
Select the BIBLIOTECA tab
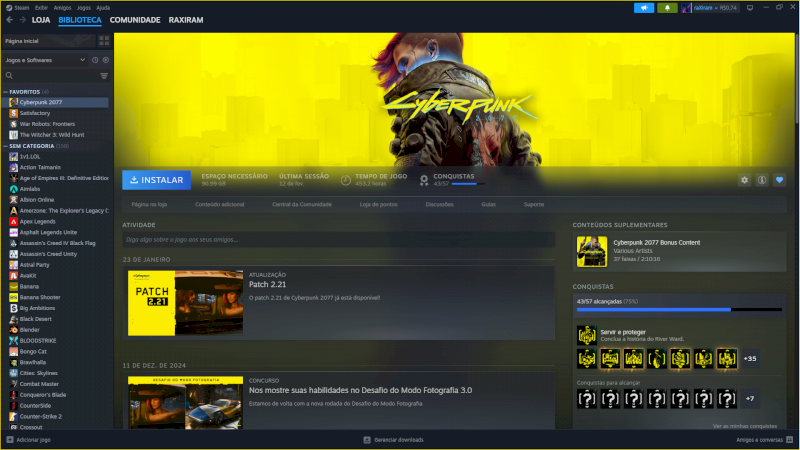click(80, 20)
